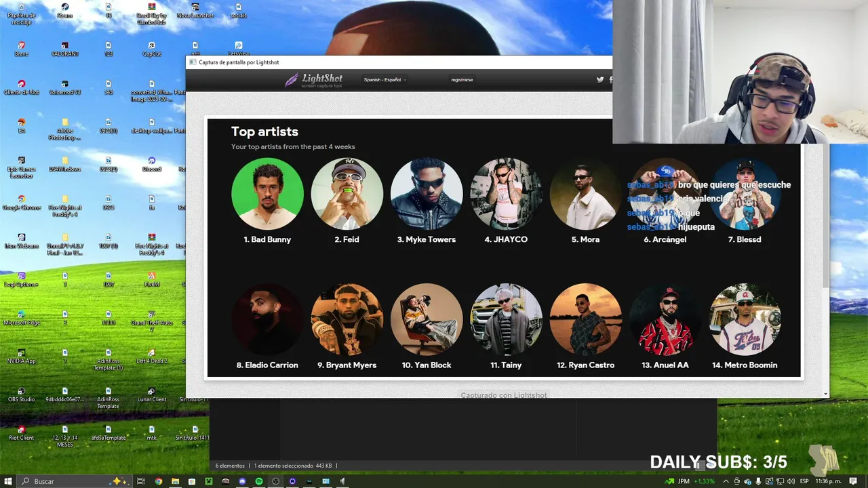This screenshot has width=868, height=488.
Task: Open the DS4Windows folder on desktop
Action: [65, 164]
